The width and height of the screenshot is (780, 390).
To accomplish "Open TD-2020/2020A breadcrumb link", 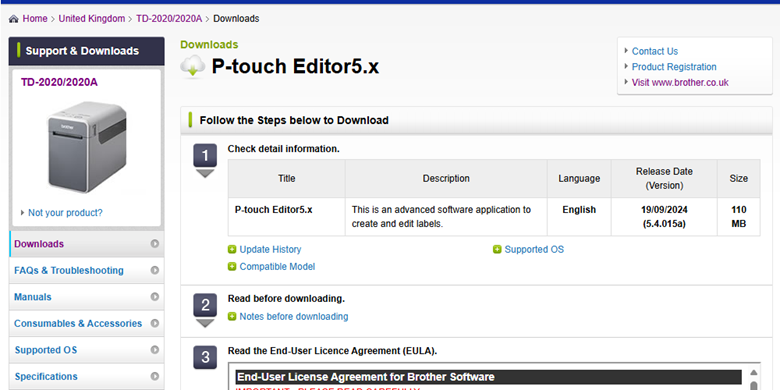I will point(169,19).
